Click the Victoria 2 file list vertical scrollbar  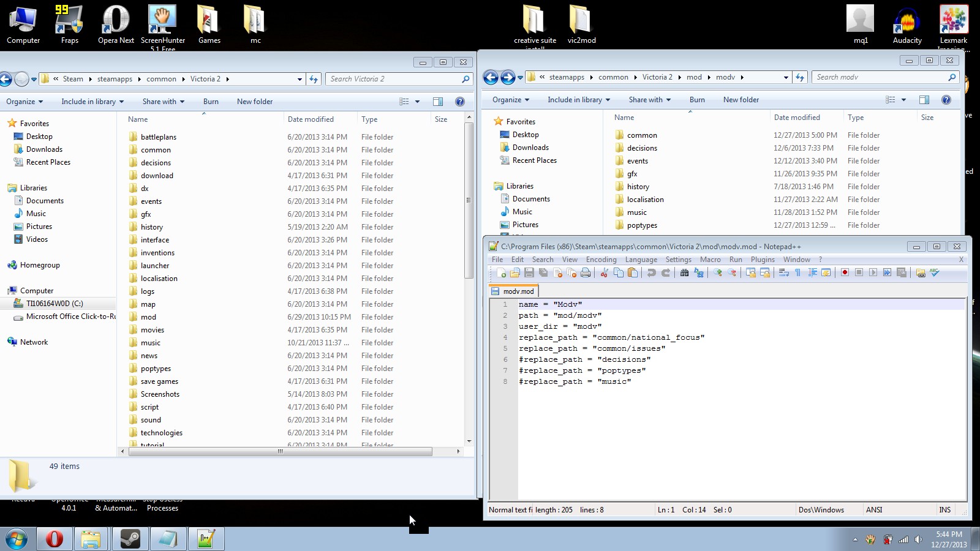(x=469, y=199)
